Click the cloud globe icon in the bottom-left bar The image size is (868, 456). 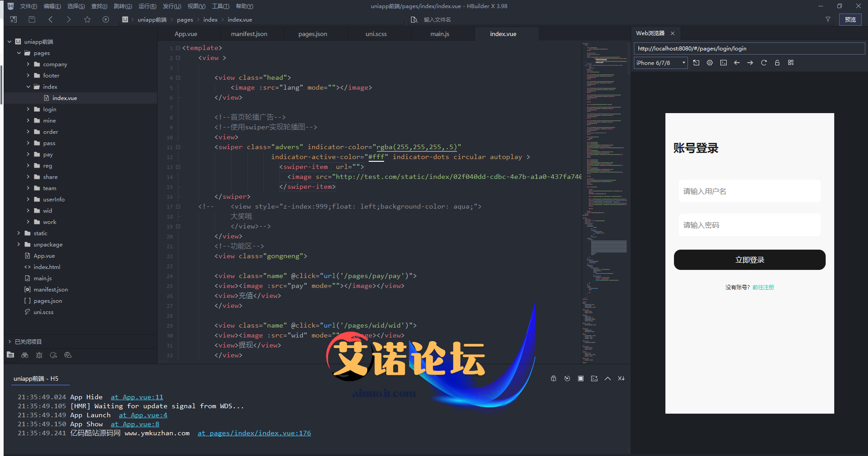[68, 355]
